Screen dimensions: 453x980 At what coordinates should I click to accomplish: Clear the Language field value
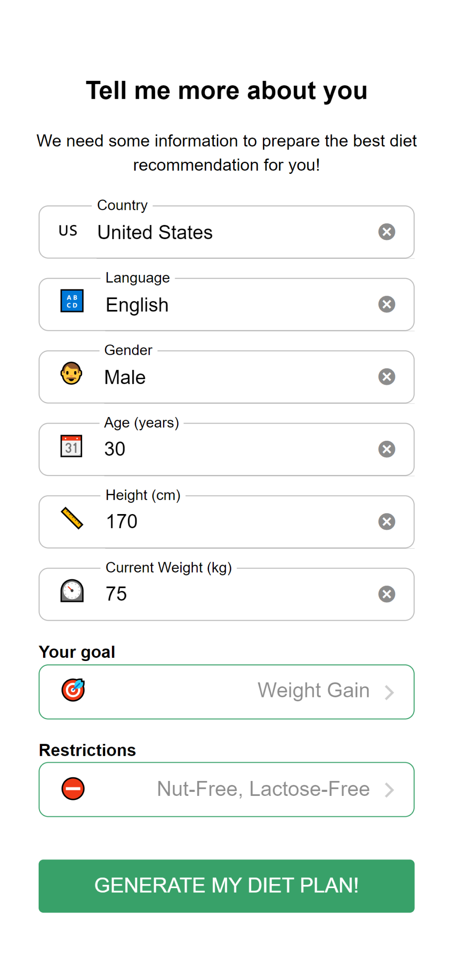386,304
